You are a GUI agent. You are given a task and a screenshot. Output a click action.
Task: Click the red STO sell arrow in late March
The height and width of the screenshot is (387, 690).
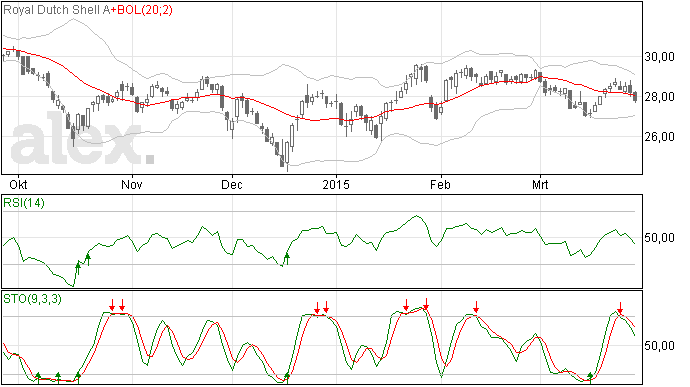coord(620,308)
